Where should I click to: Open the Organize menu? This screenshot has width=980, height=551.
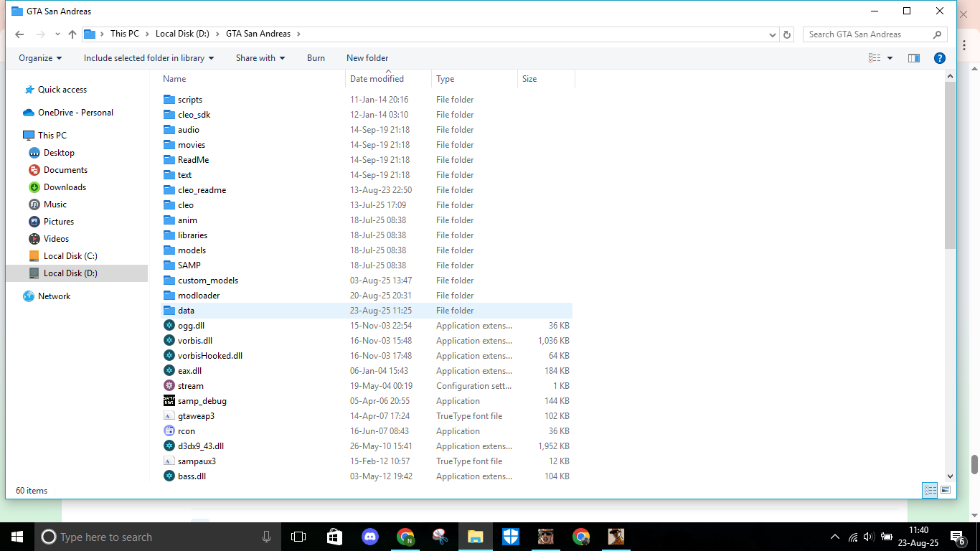point(40,58)
